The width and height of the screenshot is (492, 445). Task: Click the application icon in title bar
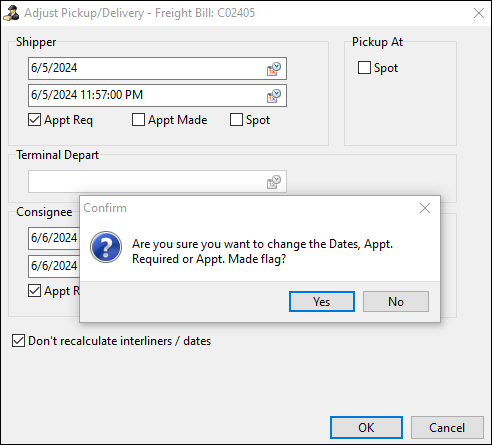11,13
